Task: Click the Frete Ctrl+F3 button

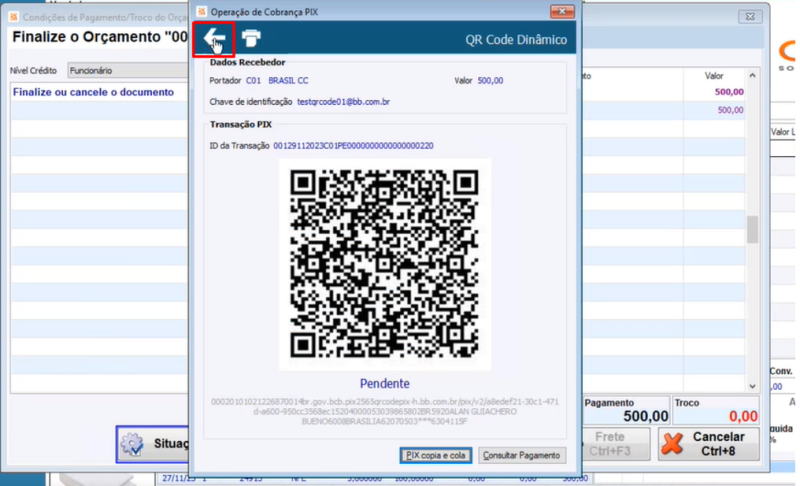Action: pos(616,444)
